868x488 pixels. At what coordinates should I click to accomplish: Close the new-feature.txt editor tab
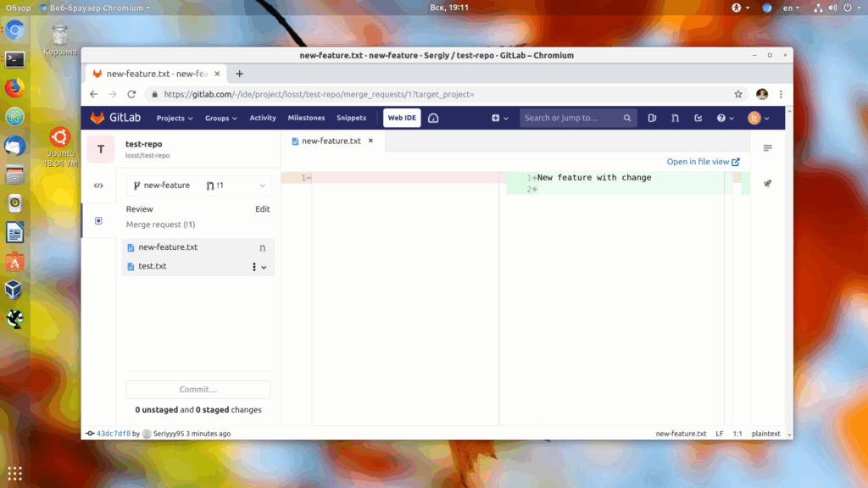[x=371, y=141]
